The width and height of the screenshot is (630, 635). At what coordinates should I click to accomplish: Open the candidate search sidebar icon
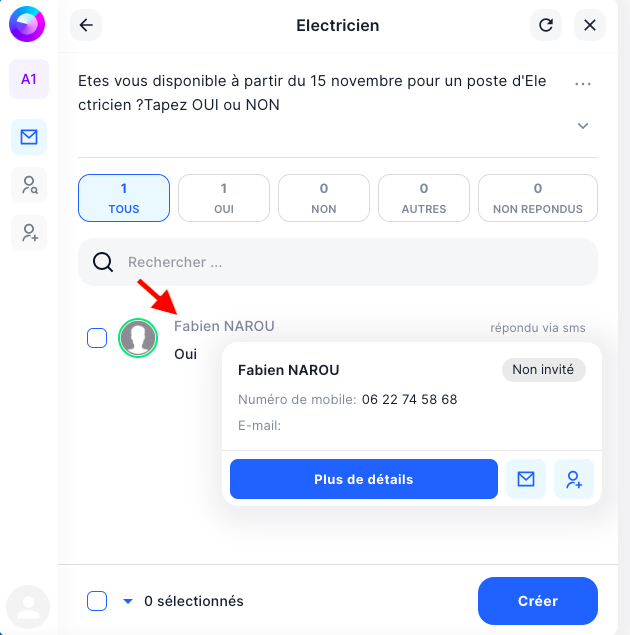[29, 185]
